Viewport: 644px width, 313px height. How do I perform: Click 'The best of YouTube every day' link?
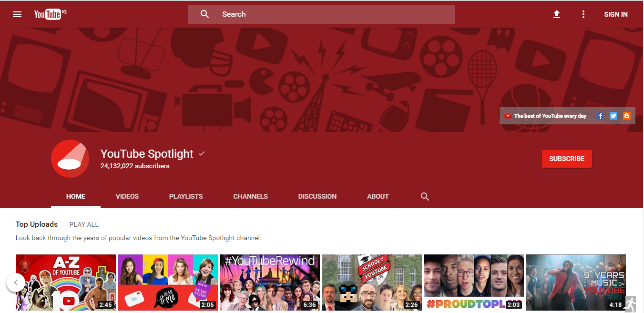tap(546, 116)
